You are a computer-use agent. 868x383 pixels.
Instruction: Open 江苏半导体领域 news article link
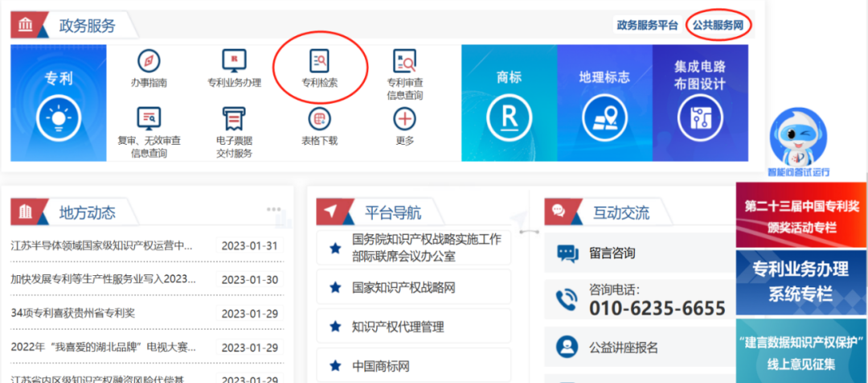[102, 245]
